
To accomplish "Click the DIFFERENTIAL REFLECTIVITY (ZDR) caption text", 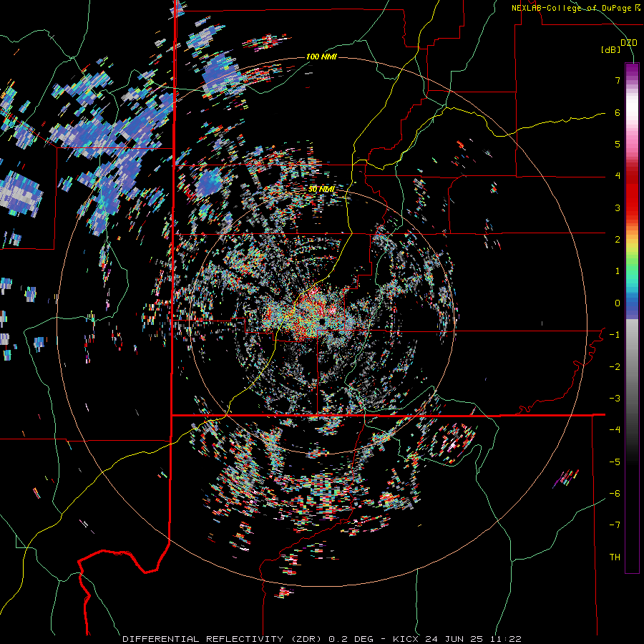I will [x=223, y=639].
